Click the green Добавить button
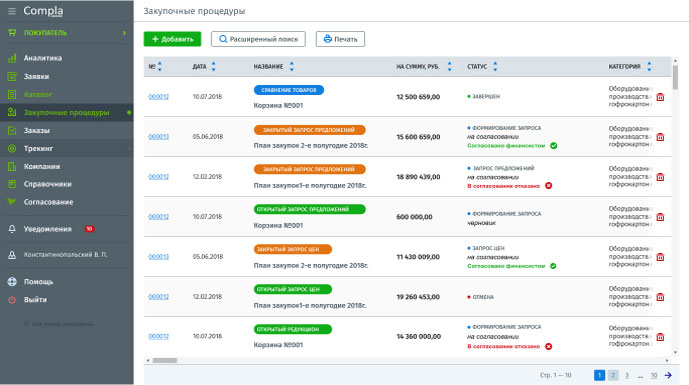Viewport: 689px width, 385px height. pos(172,39)
